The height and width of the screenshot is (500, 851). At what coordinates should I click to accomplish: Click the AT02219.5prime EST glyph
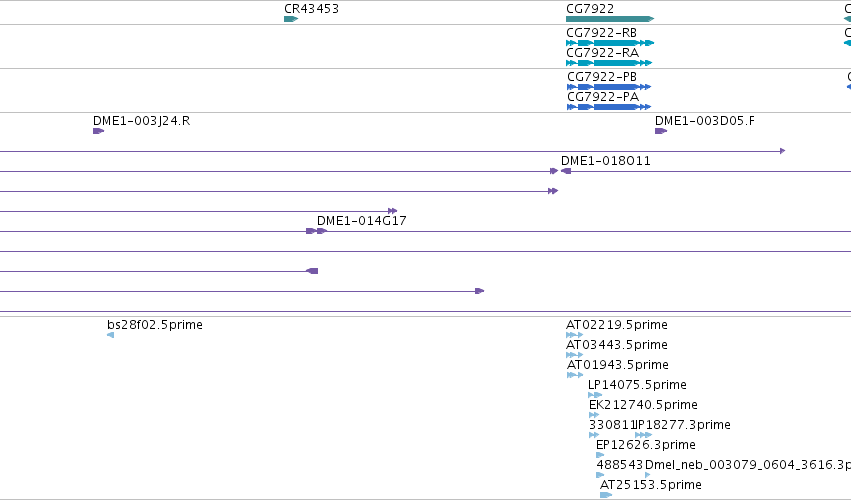[x=574, y=335]
